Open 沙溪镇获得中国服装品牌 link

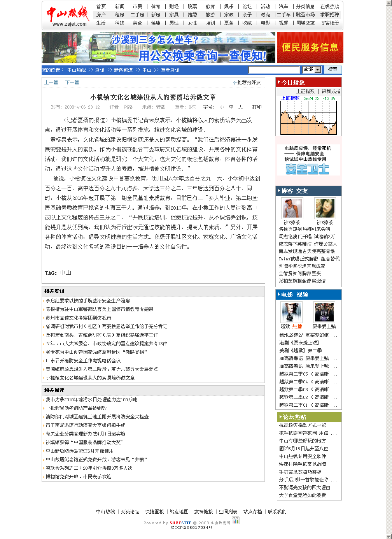point(84,442)
